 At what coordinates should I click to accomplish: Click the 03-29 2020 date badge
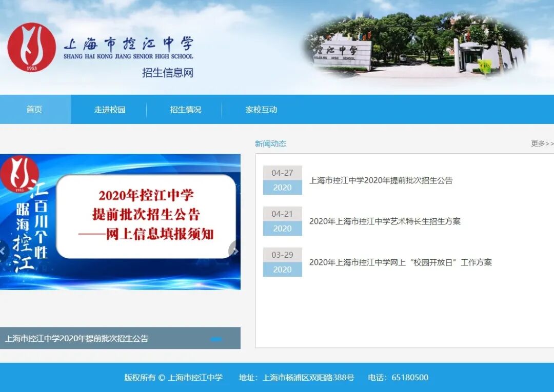point(282,262)
